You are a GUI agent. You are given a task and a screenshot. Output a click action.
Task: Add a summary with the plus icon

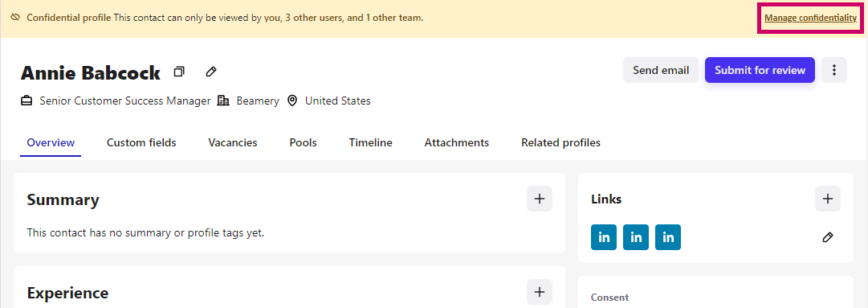coord(539,199)
